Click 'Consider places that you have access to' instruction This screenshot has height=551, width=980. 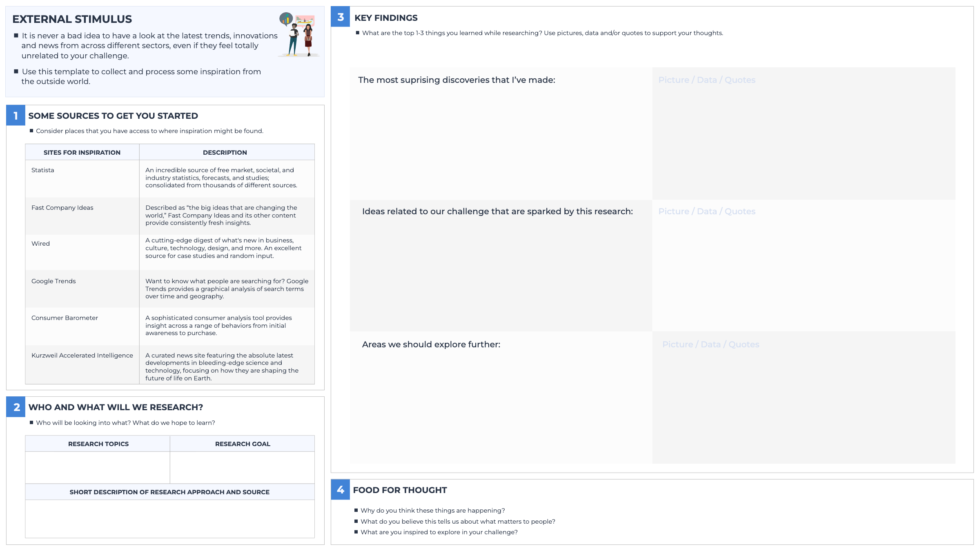click(x=149, y=131)
